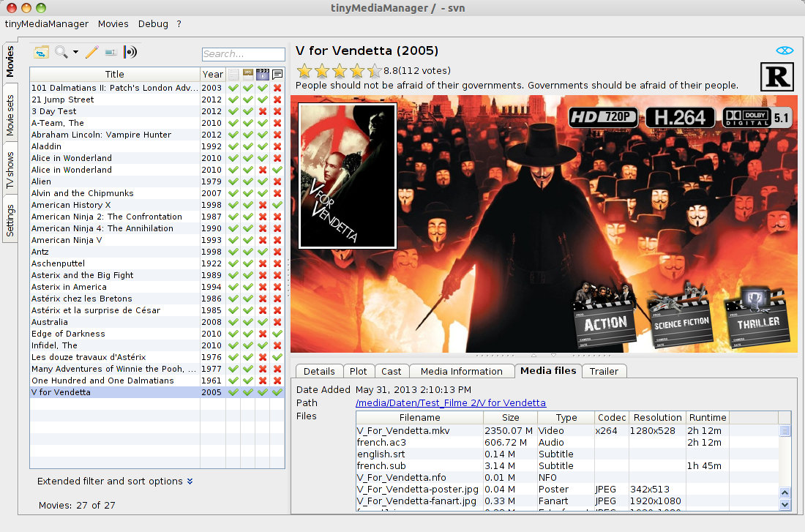
Task: Click the speaker media information icon
Action: point(130,52)
